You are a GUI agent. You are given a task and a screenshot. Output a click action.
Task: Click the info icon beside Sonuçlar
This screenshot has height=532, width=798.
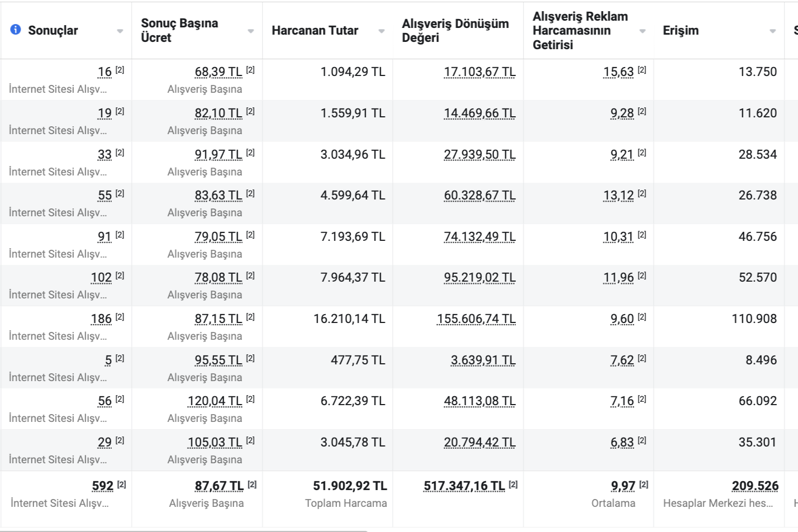[x=16, y=30]
